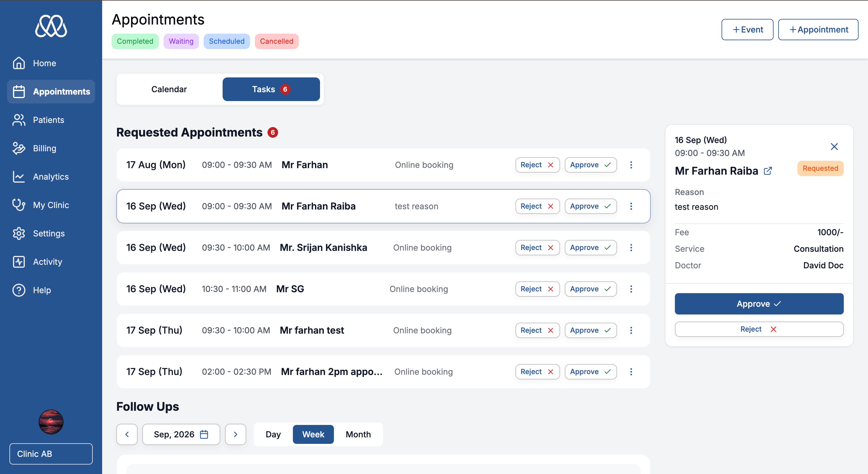This screenshot has width=868, height=474.
Task: Open Settings from sidebar
Action: click(x=50, y=233)
